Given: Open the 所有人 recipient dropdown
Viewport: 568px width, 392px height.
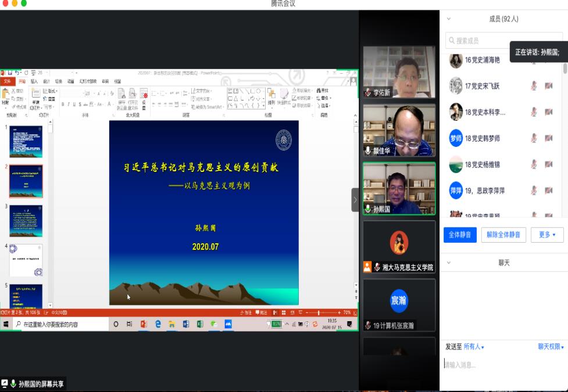Looking at the screenshot, I should (x=474, y=347).
